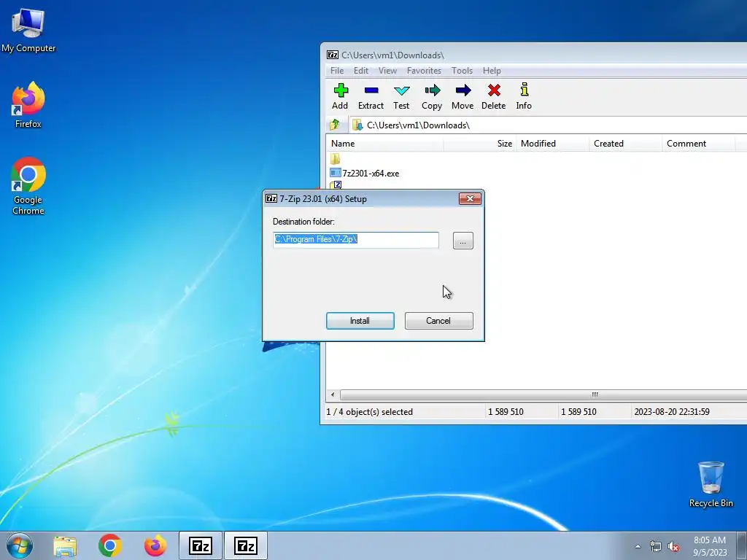The image size is (747, 560).
Task: Select the Google Chrome desktop shortcut
Action: (28, 186)
